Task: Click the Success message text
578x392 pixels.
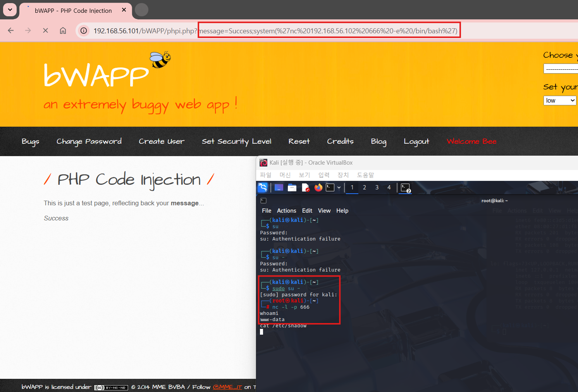Action: click(x=56, y=218)
